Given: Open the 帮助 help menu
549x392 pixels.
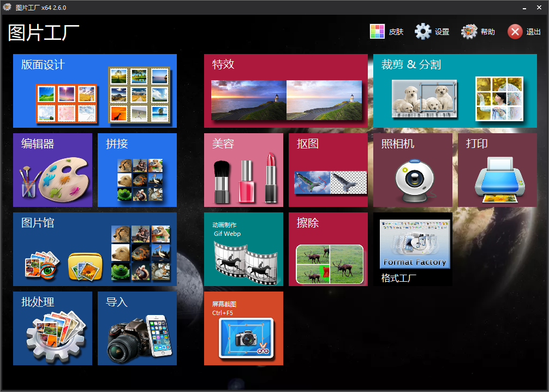Looking at the screenshot, I should tap(478, 31).
